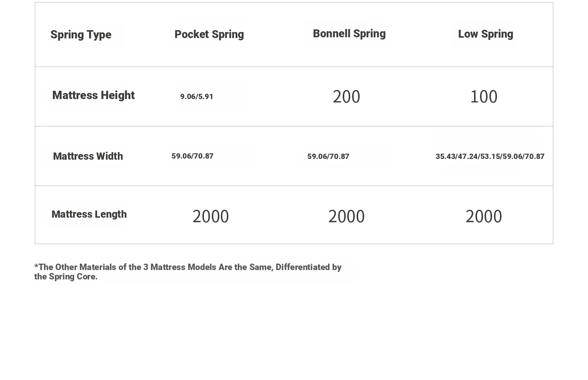This screenshot has height=380, width=588.
Task: Click Pocket Spring length value 2000
Action: [211, 217]
